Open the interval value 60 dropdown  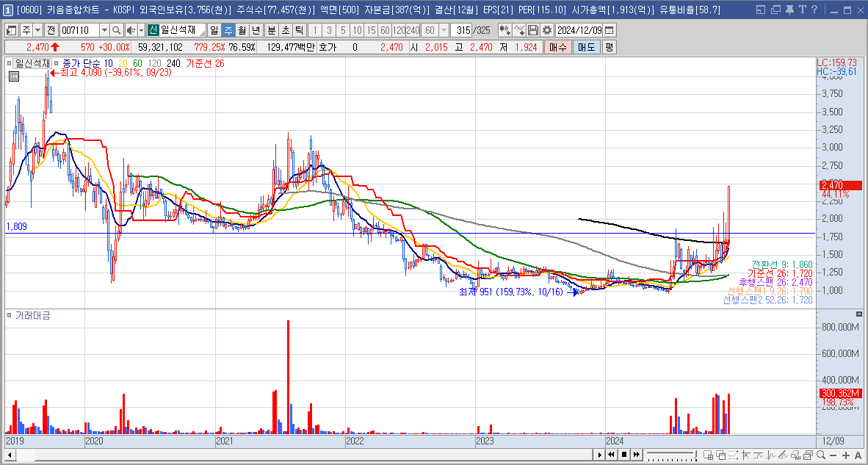[444, 30]
